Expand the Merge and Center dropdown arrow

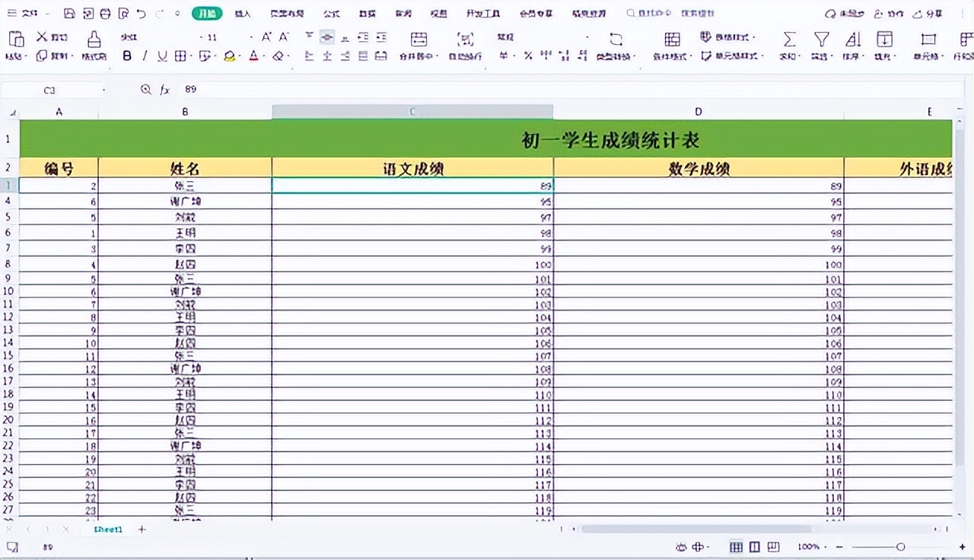437,56
